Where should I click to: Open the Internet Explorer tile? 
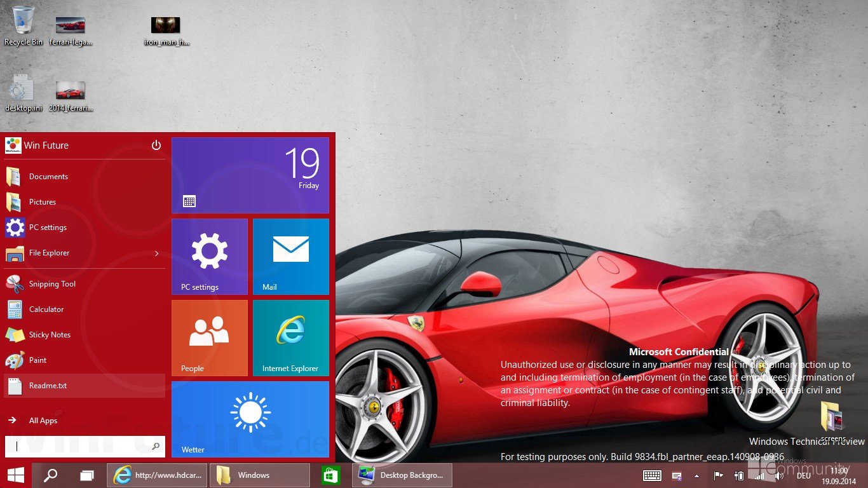coord(291,338)
